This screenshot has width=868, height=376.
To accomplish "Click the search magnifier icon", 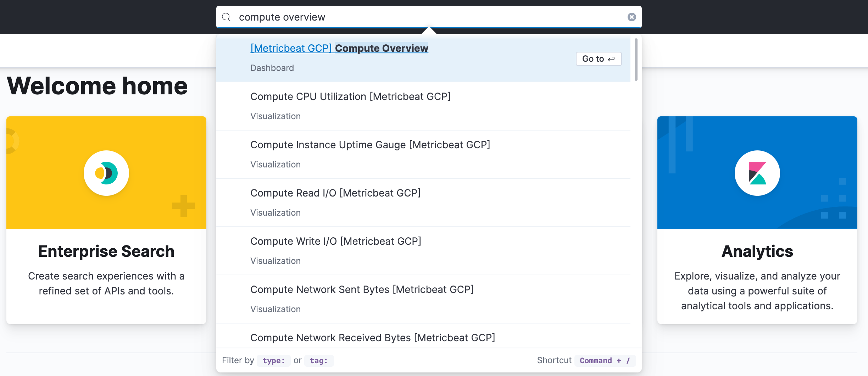I will click(226, 17).
